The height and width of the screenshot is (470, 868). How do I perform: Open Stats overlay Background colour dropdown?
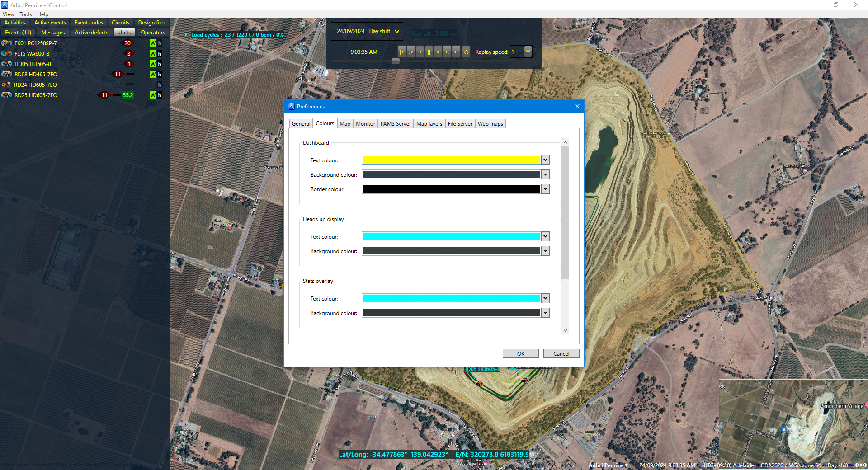click(x=546, y=313)
